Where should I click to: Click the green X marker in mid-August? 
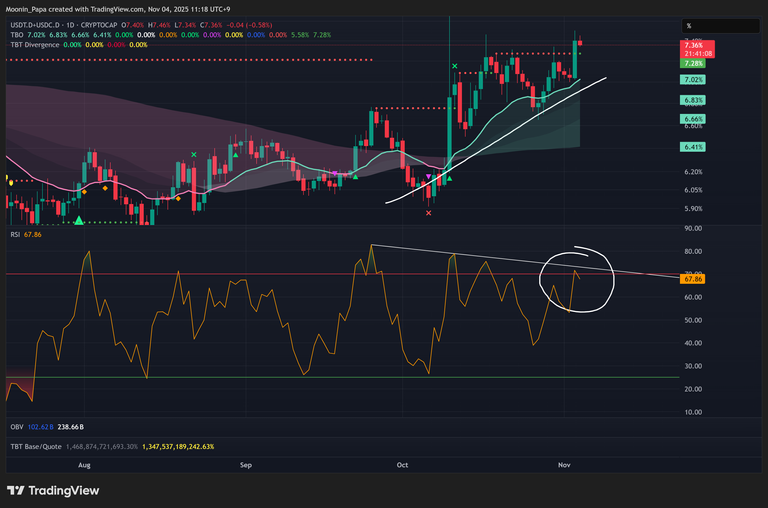(193, 154)
